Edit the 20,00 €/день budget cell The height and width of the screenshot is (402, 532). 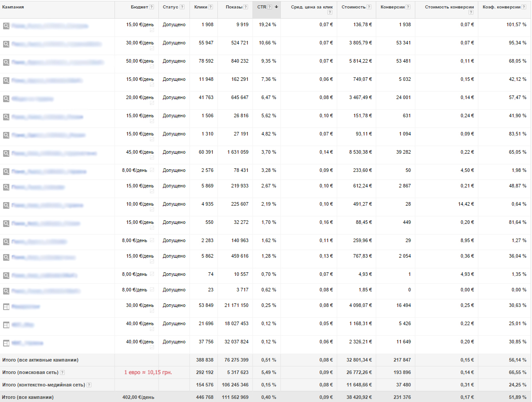point(140,97)
